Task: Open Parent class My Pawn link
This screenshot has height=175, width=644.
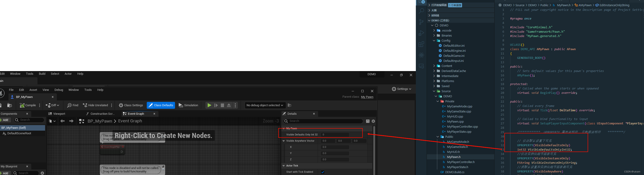Action: tap(367, 97)
